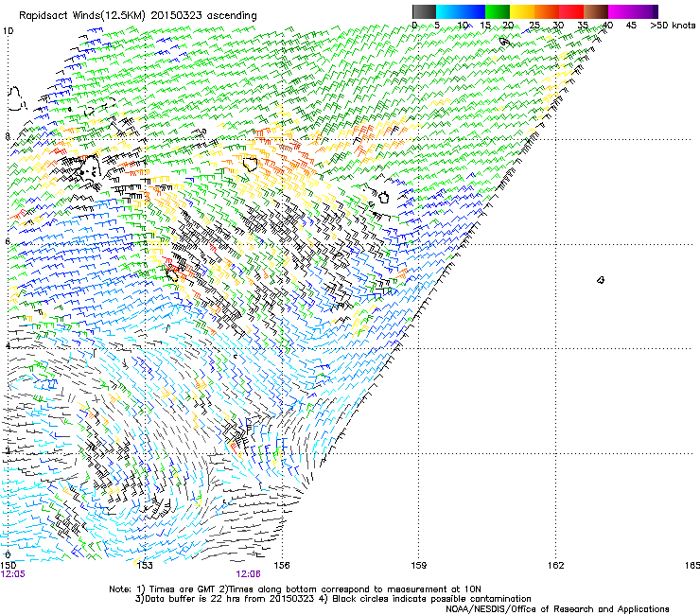700x615 pixels.
Task: Select the yellow 20-25 knots legend swatch
Action: (x=522, y=11)
